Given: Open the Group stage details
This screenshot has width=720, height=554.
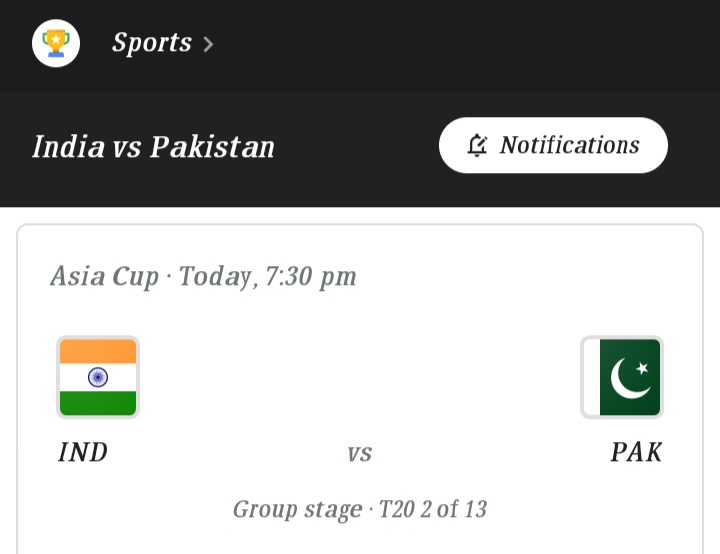Looking at the screenshot, I should click(297, 509).
